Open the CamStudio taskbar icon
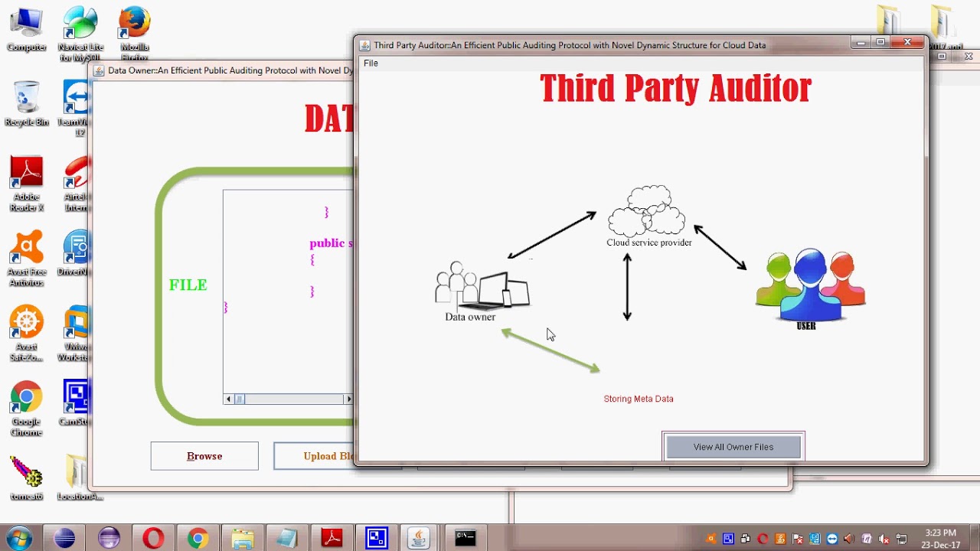 point(376,539)
